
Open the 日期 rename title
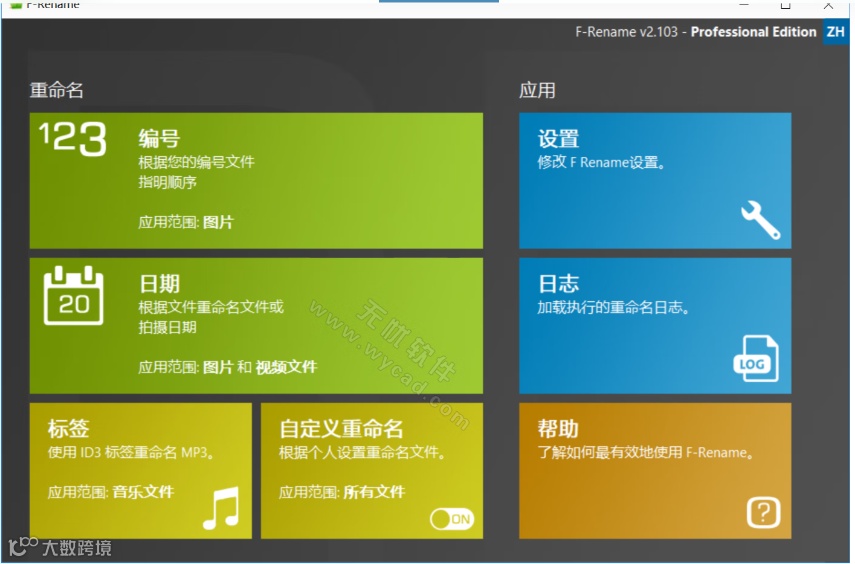point(159,284)
